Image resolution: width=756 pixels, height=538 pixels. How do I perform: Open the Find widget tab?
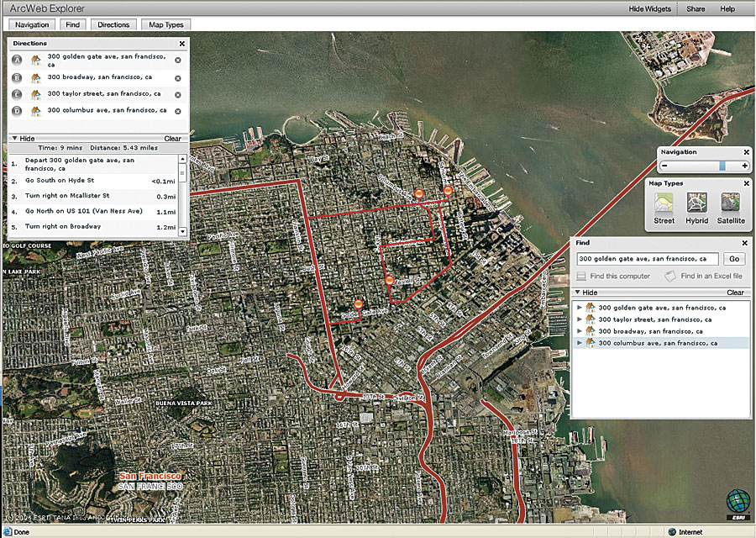pyautogui.click(x=73, y=24)
